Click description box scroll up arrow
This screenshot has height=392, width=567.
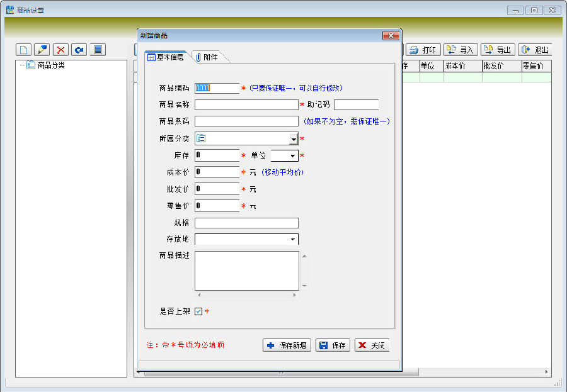click(304, 256)
